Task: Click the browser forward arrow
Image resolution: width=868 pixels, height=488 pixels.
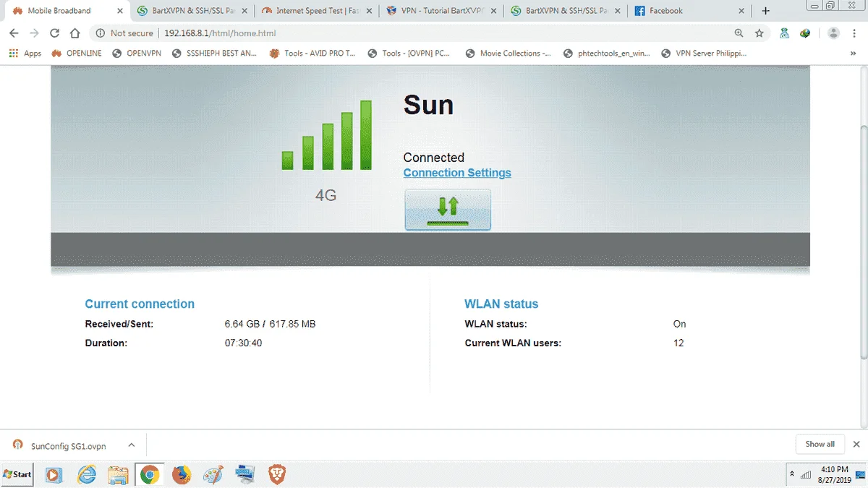Action: click(34, 33)
